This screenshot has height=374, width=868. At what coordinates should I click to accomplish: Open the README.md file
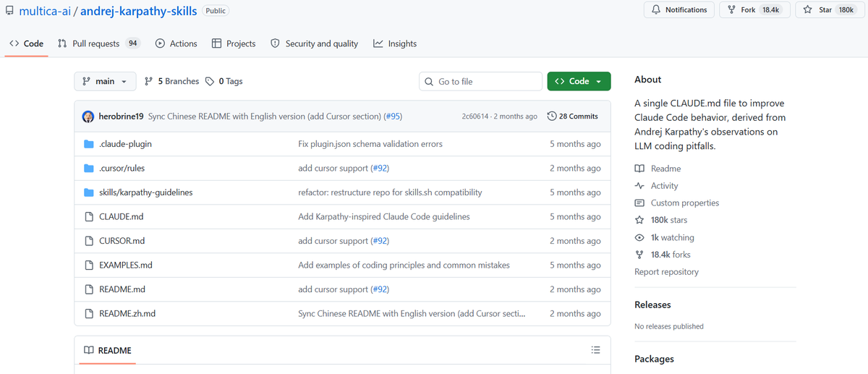point(122,289)
